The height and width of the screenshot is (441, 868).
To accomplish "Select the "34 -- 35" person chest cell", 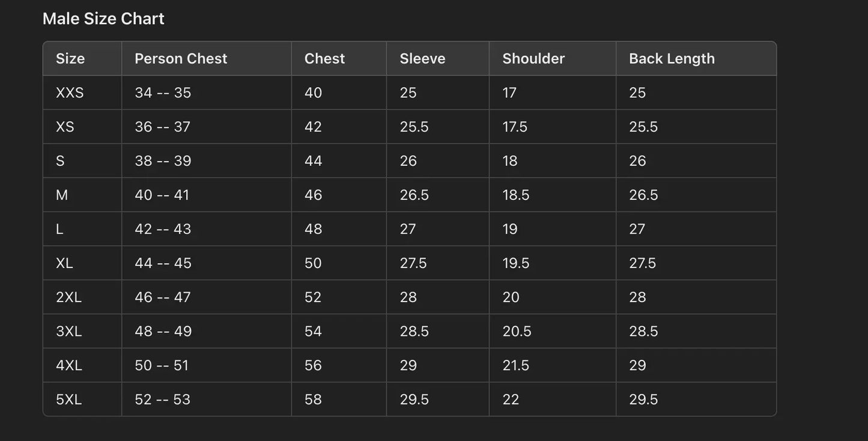I will [163, 93].
